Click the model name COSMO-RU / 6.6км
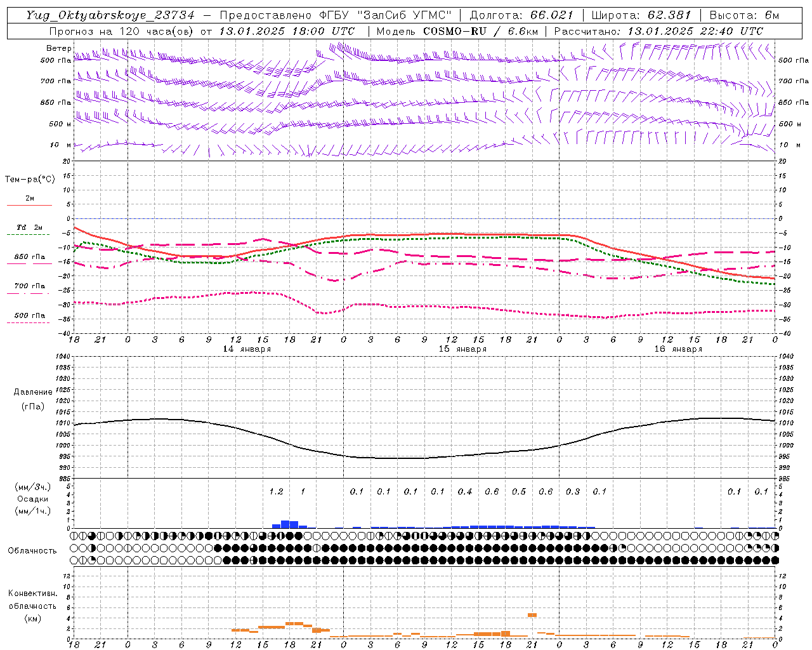The image size is (812, 650). pos(480,31)
